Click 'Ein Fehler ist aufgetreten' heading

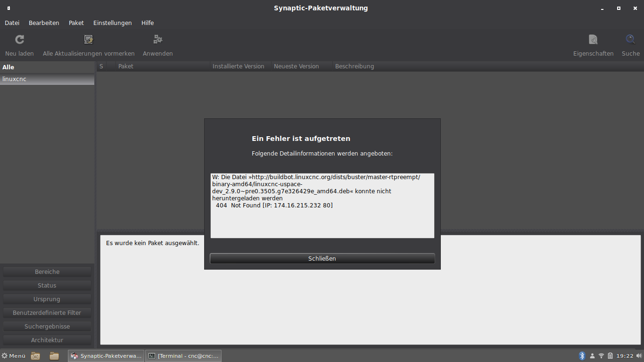(x=301, y=139)
